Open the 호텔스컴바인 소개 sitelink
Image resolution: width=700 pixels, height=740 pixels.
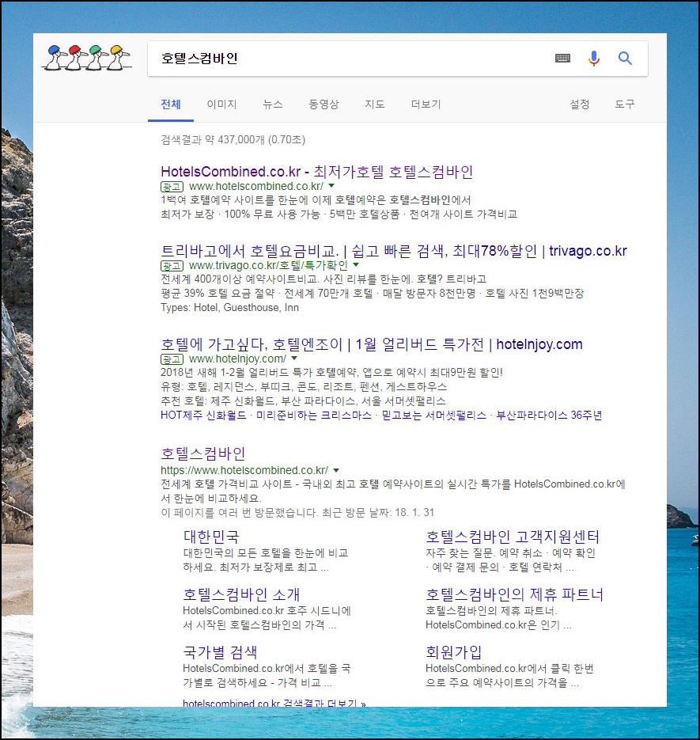coord(241,594)
